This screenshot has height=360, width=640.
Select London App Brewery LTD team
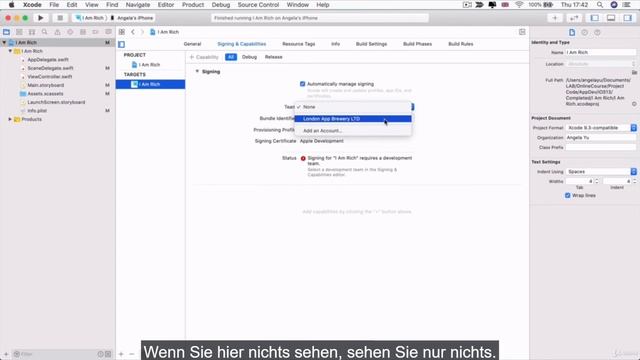coord(353,119)
